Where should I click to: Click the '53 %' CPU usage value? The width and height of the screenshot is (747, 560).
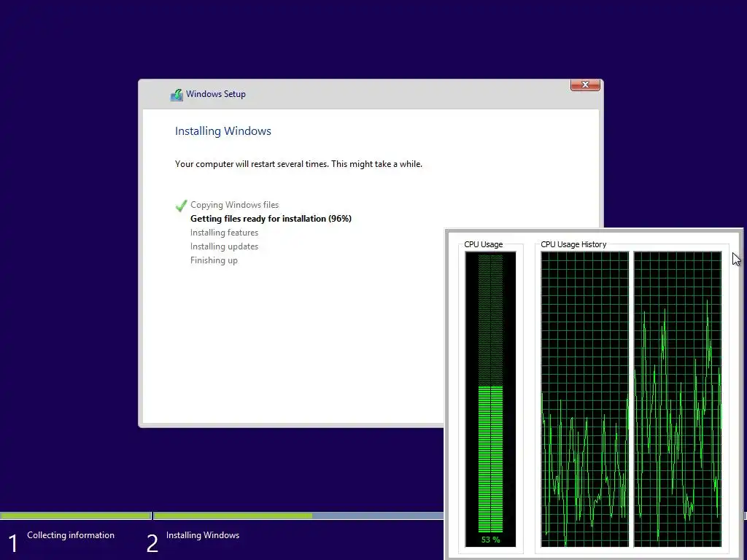[490, 540]
